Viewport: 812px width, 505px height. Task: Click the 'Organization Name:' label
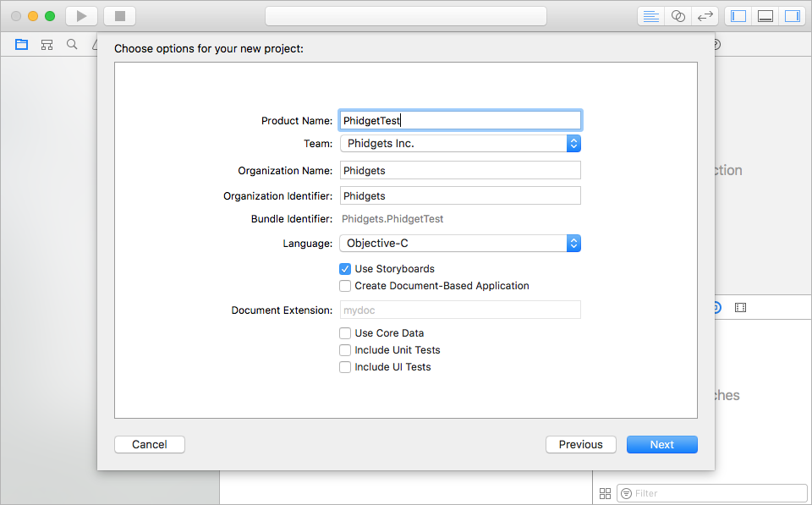coord(285,171)
